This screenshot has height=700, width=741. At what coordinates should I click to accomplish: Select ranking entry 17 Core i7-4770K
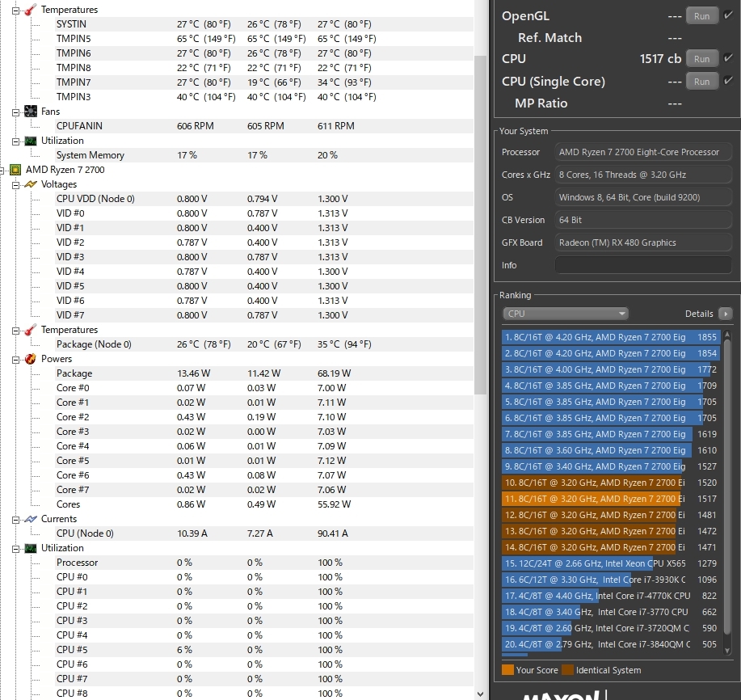[x=611, y=596]
